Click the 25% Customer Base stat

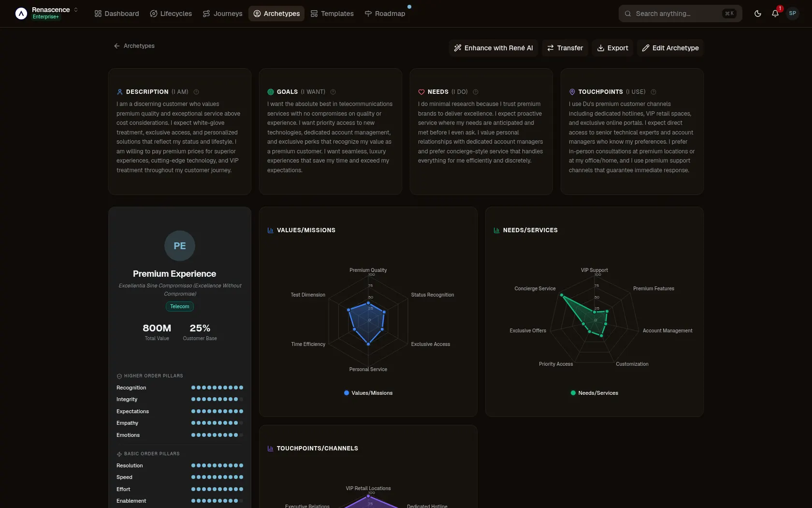click(x=200, y=332)
